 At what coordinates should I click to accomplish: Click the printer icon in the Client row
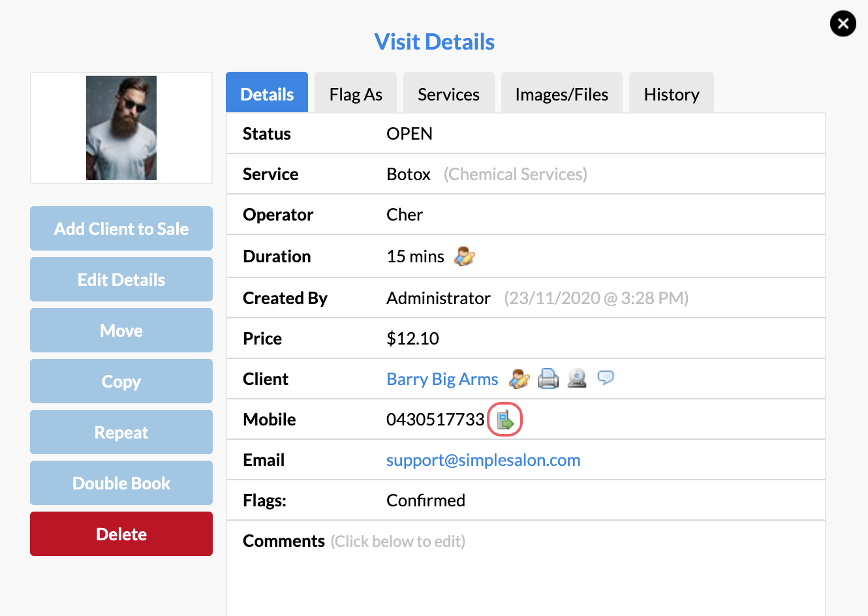click(548, 378)
